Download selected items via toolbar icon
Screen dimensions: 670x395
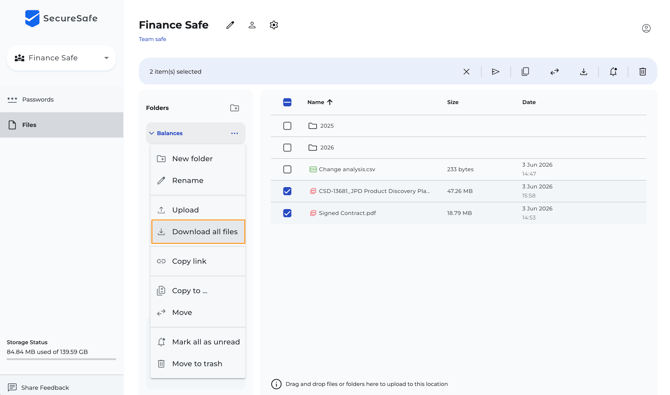(583, 71)
